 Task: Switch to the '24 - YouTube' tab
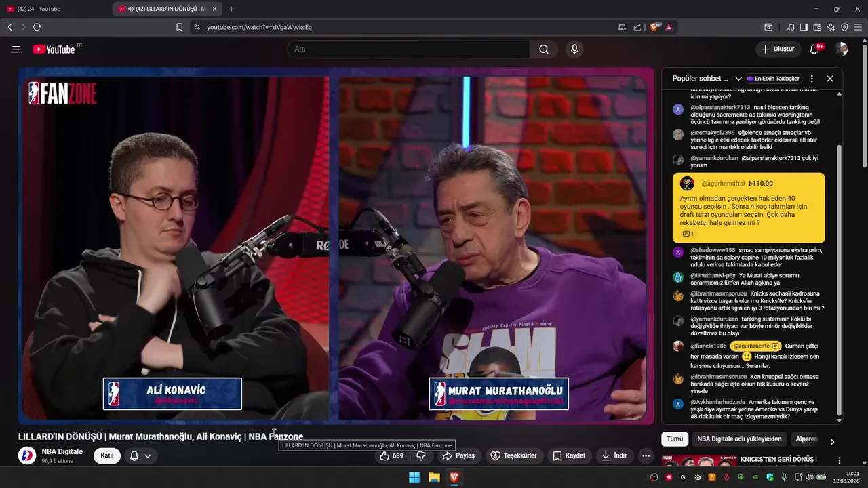[x=54, y=9]
